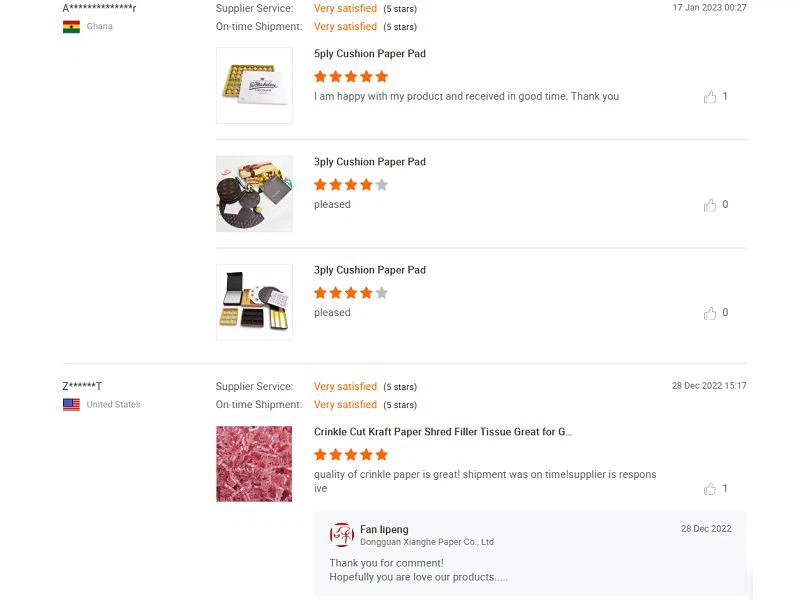Click the 5ply Cushion Paper Pad star rating
This screenshot has width=800, height=600.
[x=351, y=76]
